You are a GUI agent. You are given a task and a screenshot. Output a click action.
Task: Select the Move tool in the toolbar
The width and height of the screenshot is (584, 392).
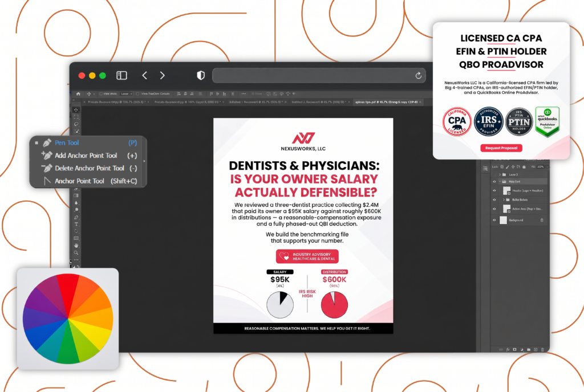[76, 110]
